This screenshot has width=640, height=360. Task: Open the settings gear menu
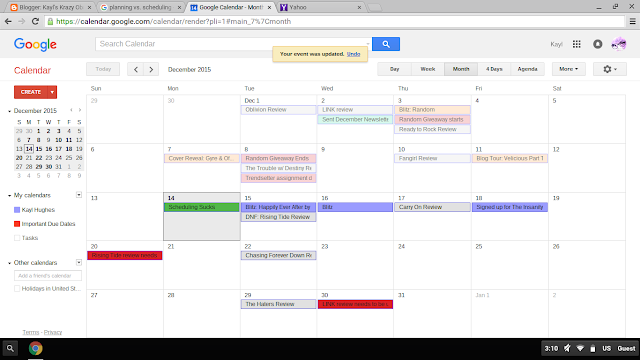tap(610, 69)
